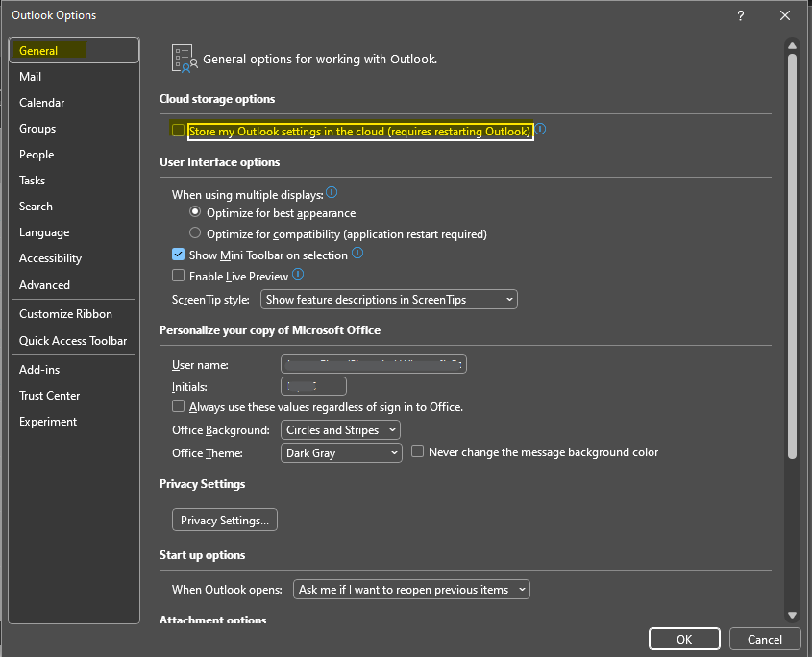The width and height of the screenshot is (812, 657).
Task: Open the People options category
Action: coord(74,155)
